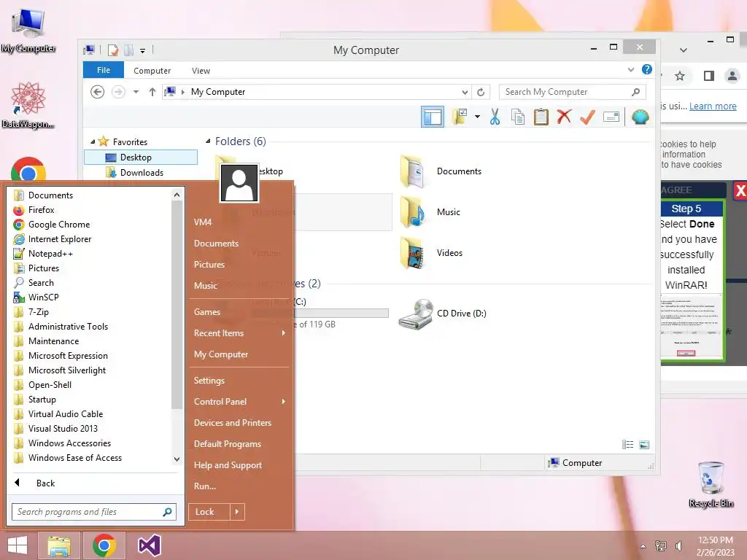Expand the Explorer ribbon chevron
Screen dimensions: 747x560
tap(631, 69)
